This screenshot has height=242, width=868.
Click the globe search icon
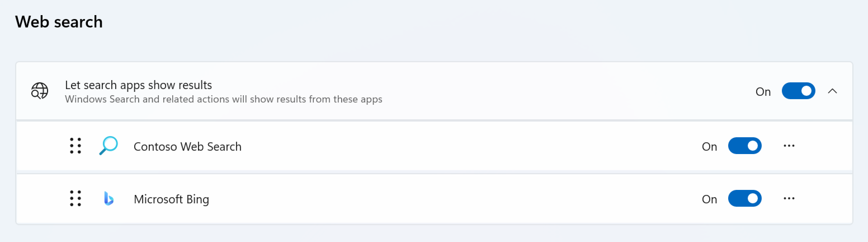(40, 91)
